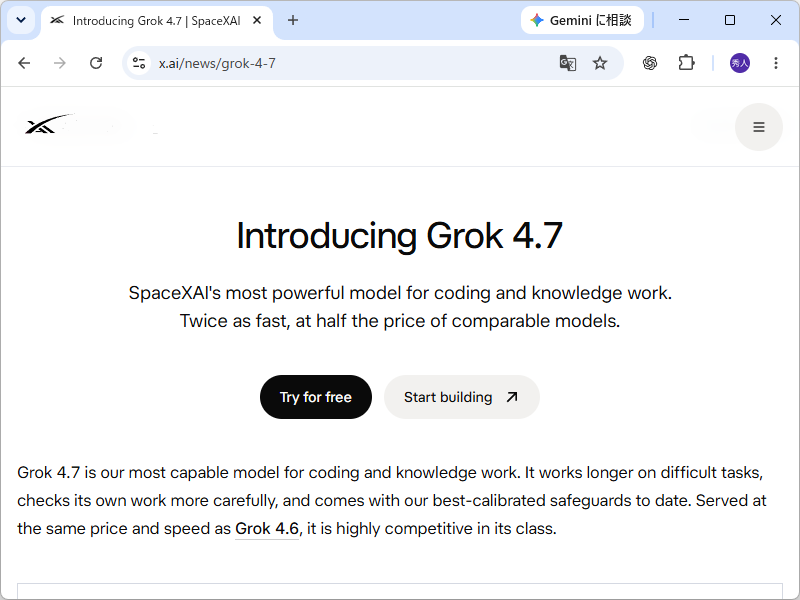Open the Chrome three-dot menu

(x=776, y=63)
